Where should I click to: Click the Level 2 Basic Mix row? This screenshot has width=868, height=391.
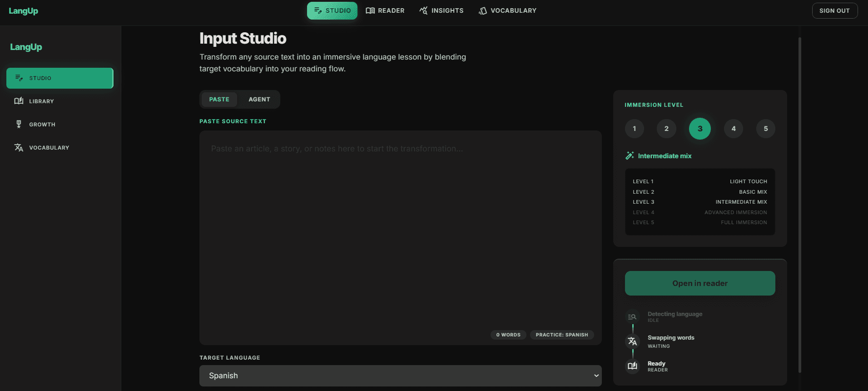point(700,192)
